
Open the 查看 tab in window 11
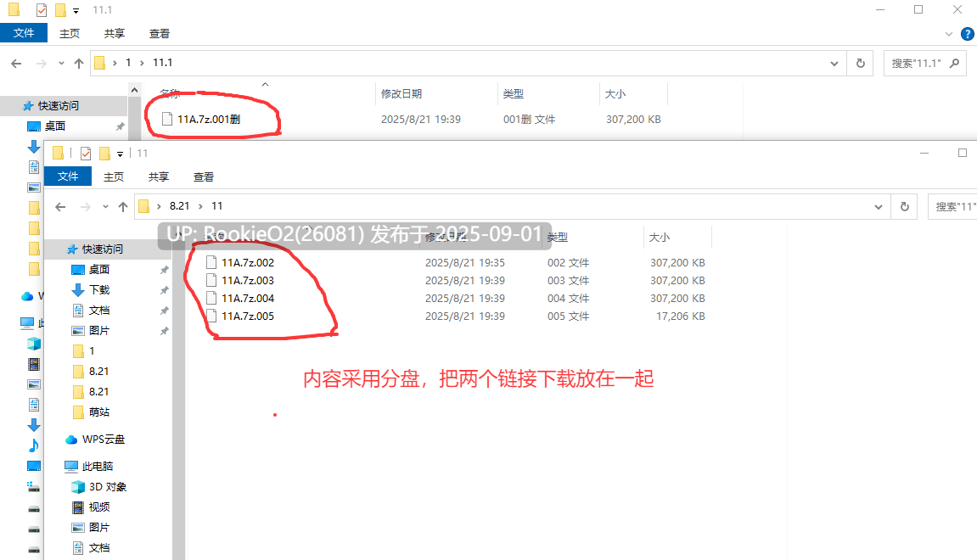tap(203, 176)
